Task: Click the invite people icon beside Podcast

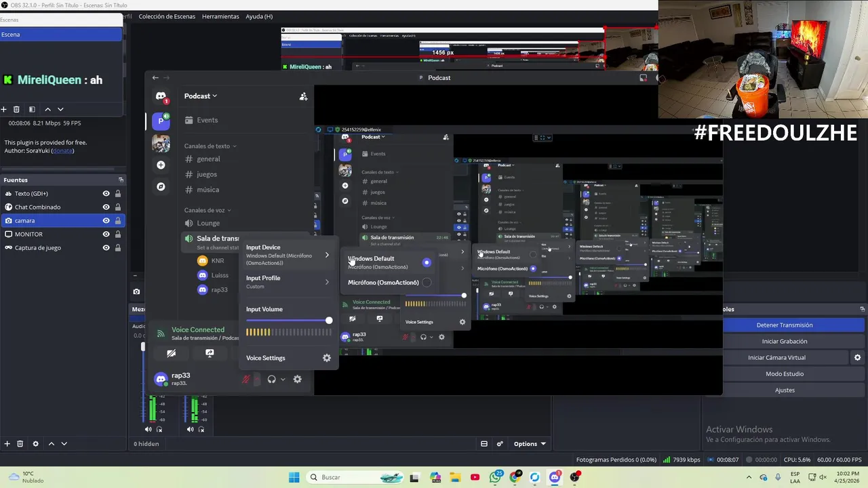Action: tap(303, 96)
